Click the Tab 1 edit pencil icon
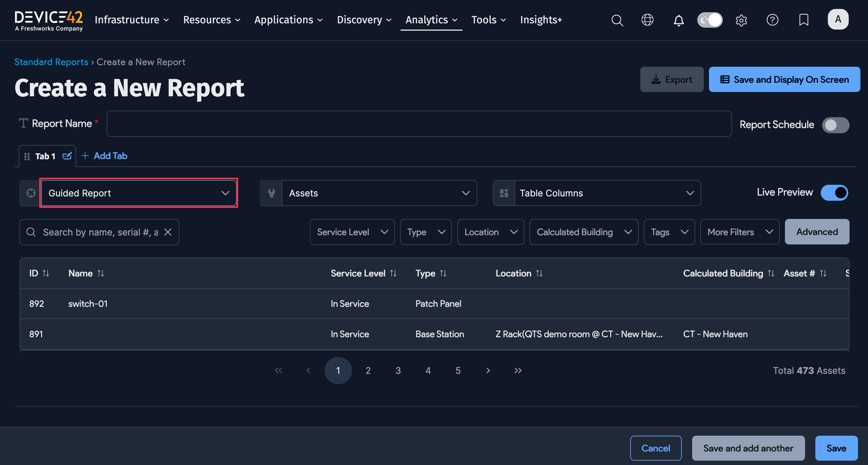The height and width of the screenshot is (465, 868). [67, 156]
